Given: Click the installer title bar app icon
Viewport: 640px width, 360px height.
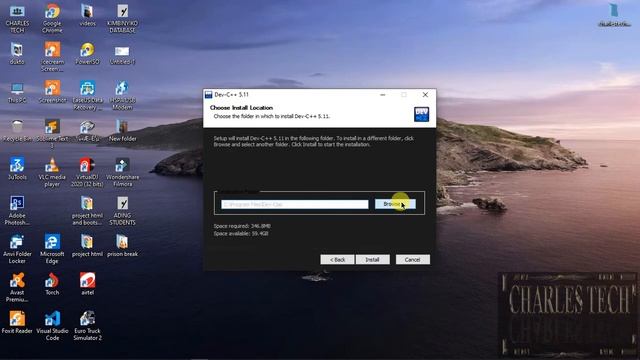Looking at the screenshot, I should tap(208, 95).
